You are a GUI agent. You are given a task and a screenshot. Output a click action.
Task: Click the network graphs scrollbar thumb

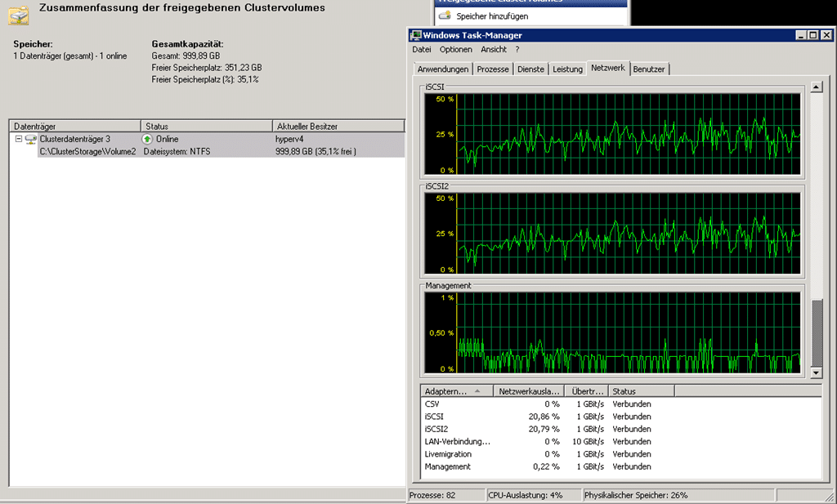[817, 333]
